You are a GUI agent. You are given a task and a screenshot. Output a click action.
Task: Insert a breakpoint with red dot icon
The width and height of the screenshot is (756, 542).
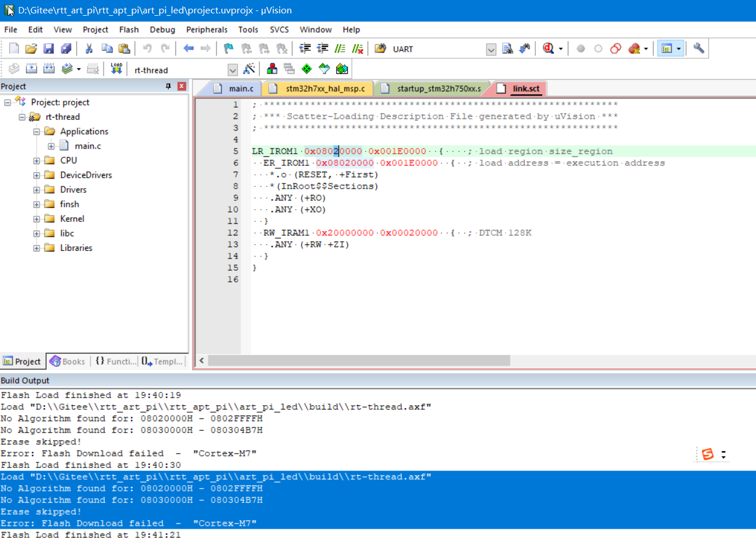pyautogui.click(x=581, y=49)
